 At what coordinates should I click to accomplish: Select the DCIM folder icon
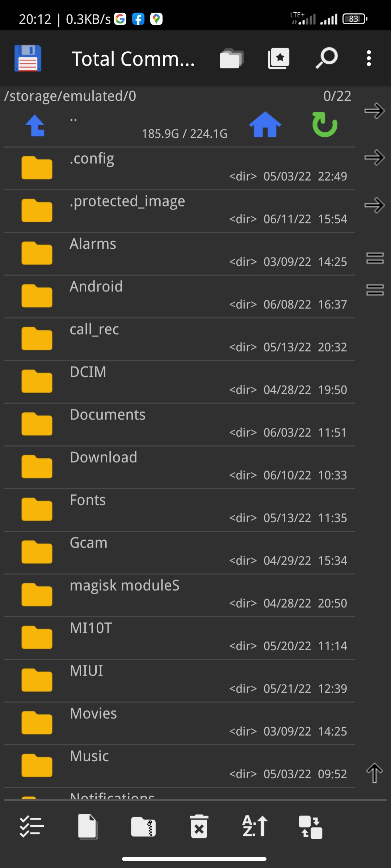pos(37,381)
